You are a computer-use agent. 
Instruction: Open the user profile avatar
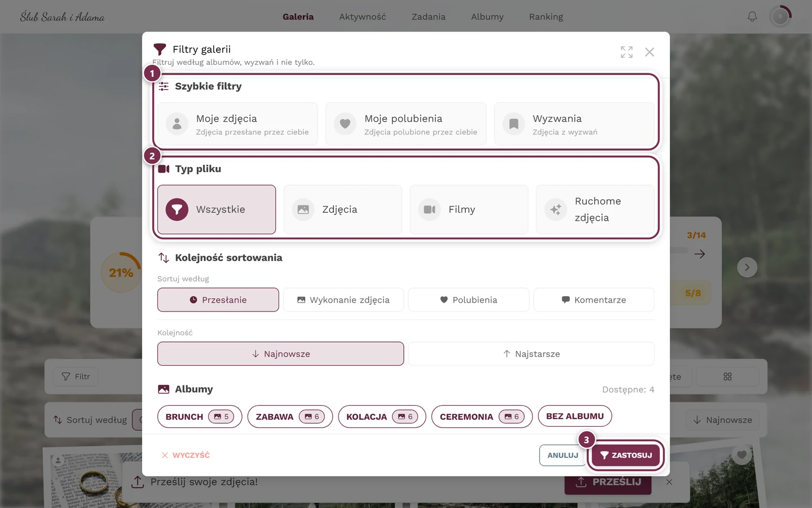pos(780,17)
